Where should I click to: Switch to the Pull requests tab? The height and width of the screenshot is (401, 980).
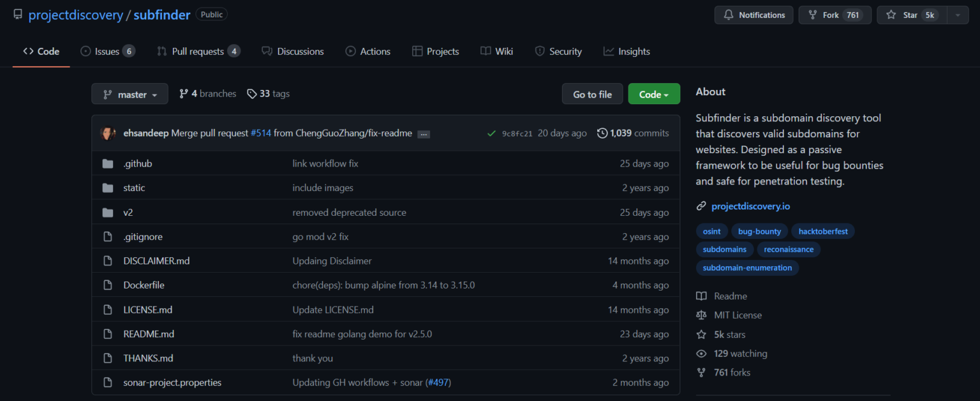198,51
